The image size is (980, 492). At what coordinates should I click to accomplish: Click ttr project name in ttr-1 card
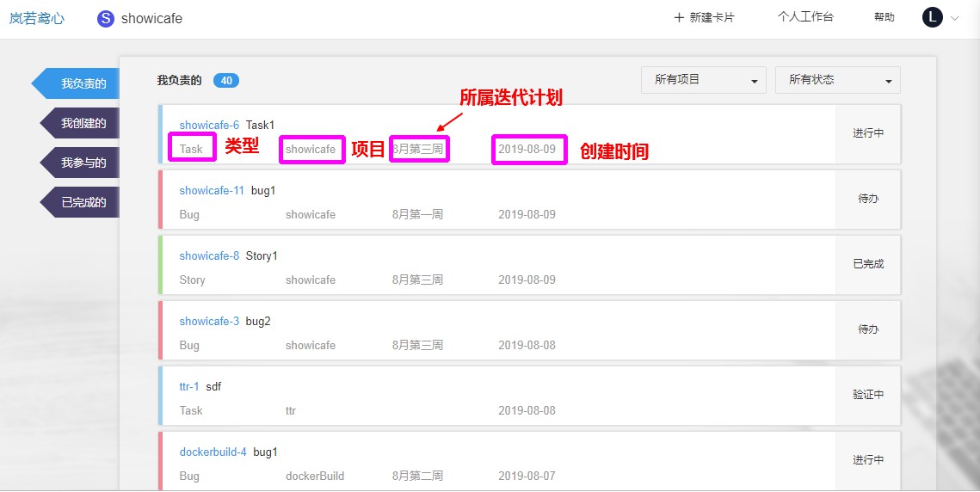(291, 411)
